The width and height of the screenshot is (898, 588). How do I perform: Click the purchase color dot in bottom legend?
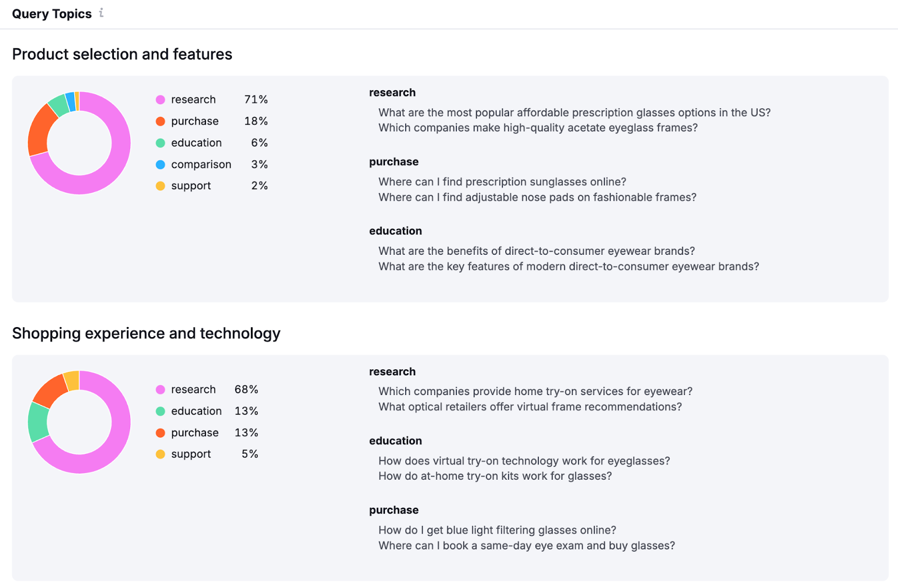160,433
